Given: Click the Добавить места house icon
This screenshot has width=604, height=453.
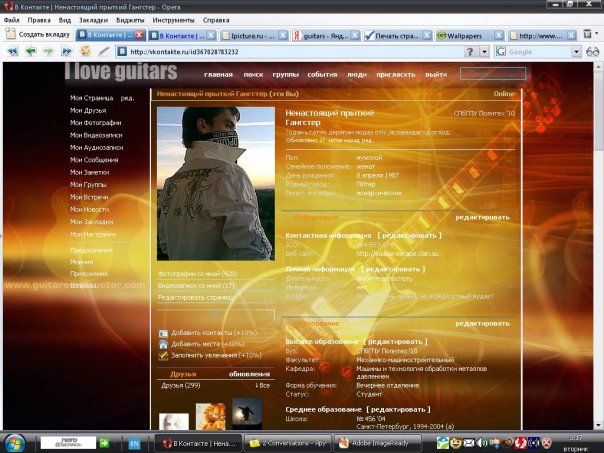Looking at the screenshot, I should 163,344.
